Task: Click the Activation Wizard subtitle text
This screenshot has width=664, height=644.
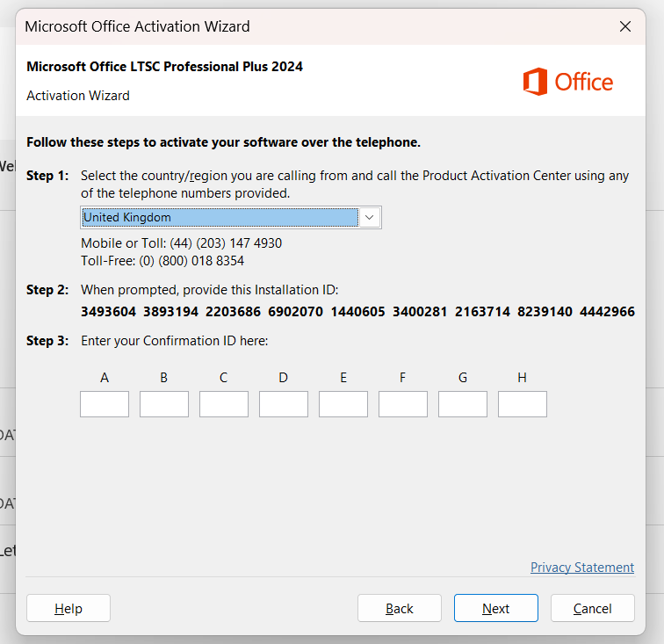Action: pos(78,96)
